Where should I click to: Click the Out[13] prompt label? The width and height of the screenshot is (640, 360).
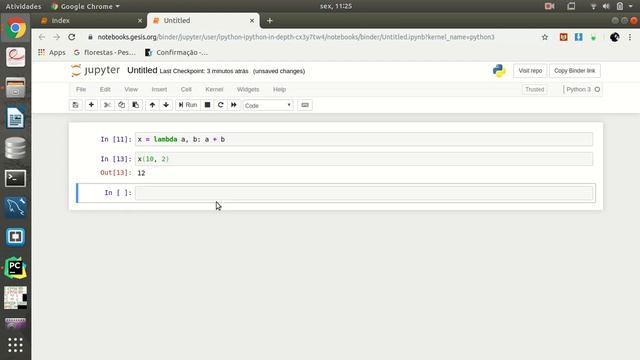click(116, 173)
